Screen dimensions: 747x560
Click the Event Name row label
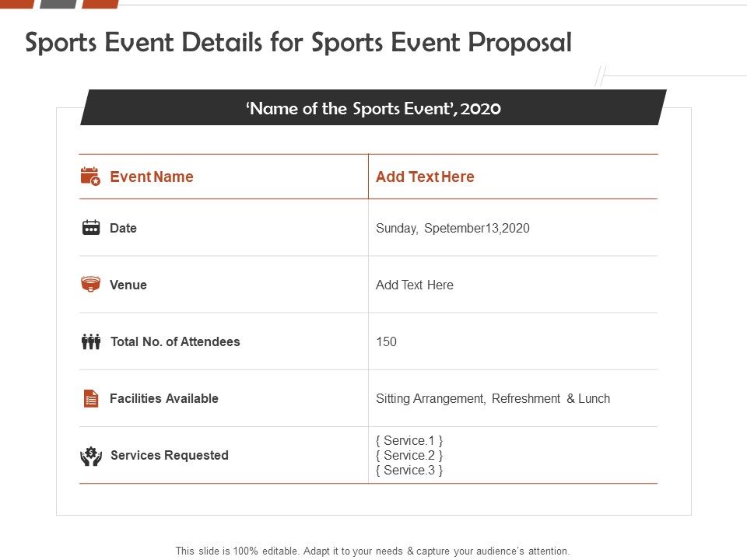tap(151, 177)
